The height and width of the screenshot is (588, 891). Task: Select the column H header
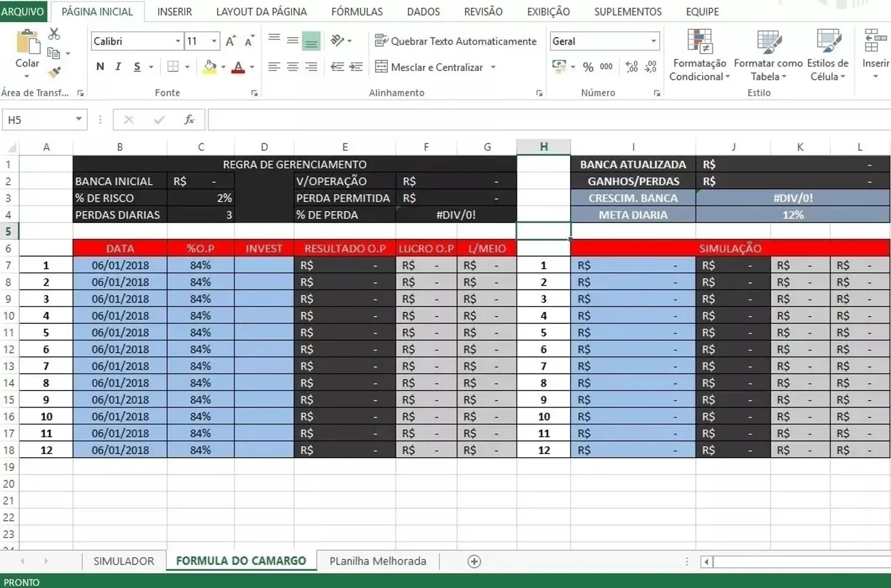[x=543, y=147]
